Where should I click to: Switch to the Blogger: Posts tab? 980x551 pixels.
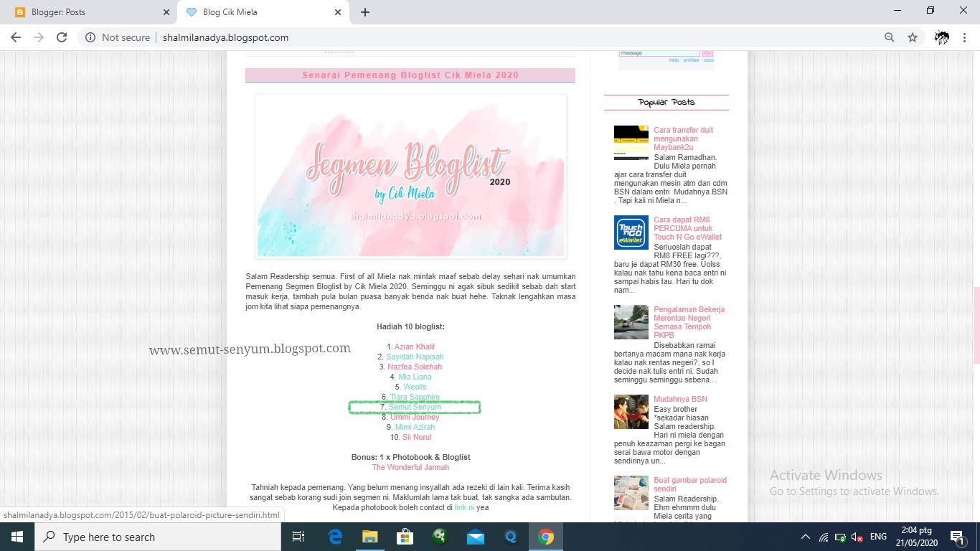click(x=92, y=12)
